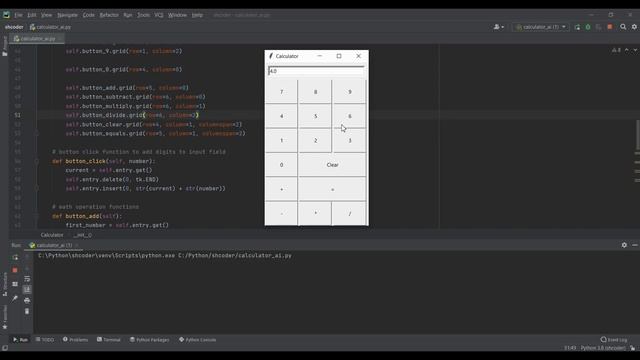Open the Edit menu
Screen dimensions: 640x360
click(32, 15)
